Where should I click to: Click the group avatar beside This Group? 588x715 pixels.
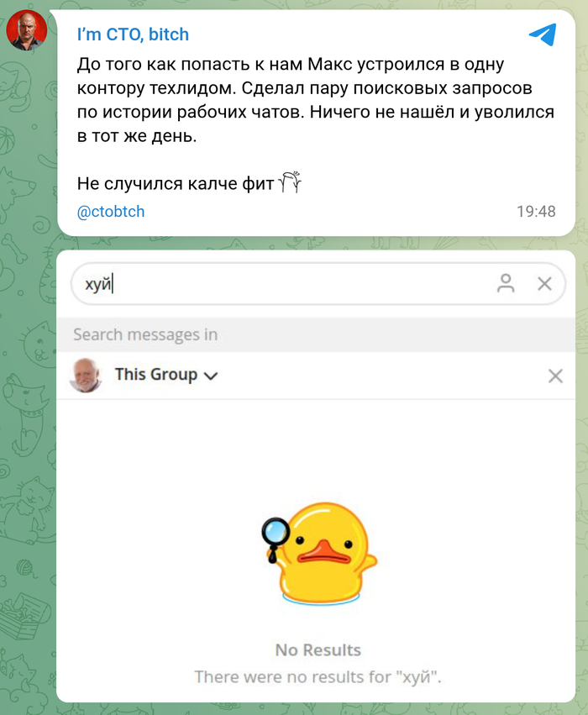coord(85,376)
